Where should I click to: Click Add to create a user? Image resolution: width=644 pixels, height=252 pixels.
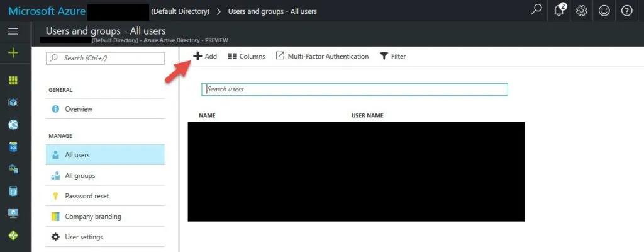click(x=204, y=56)
